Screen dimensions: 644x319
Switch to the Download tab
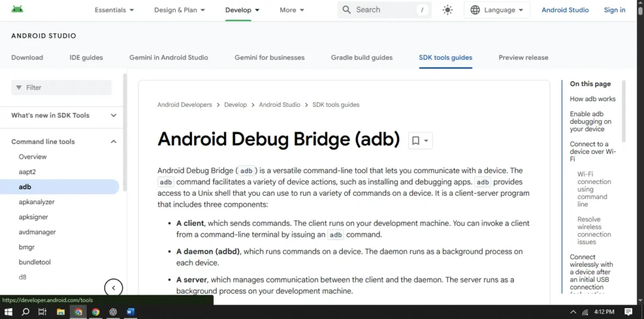tap(27, 57)
